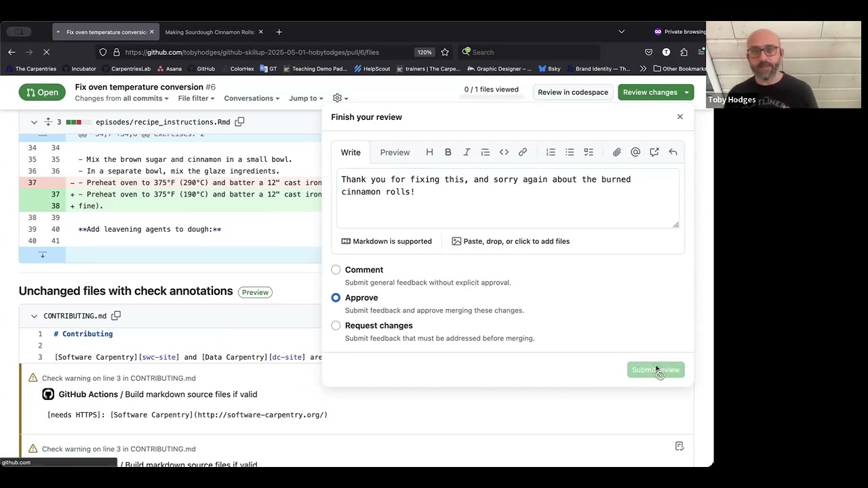Apply italic formatting in the review editor
Screen dimensions: 868x488
467,152
